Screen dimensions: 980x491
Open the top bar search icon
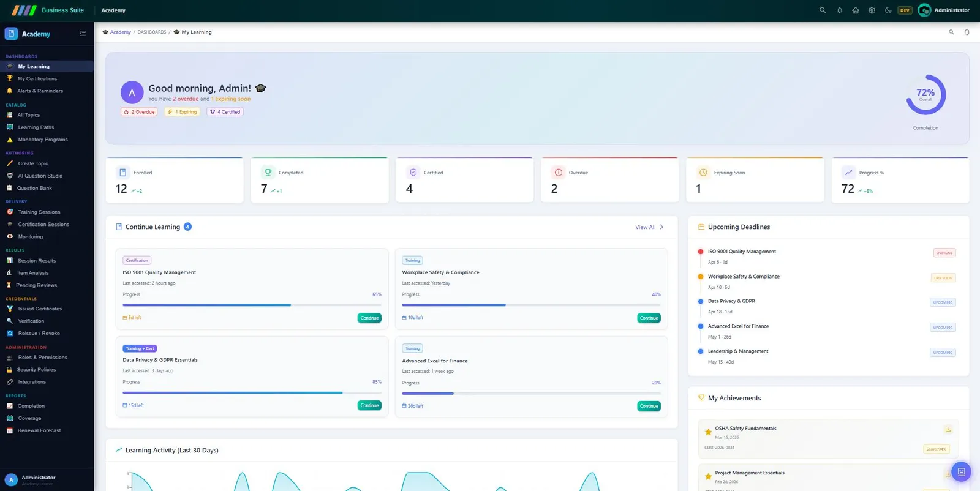823,10
